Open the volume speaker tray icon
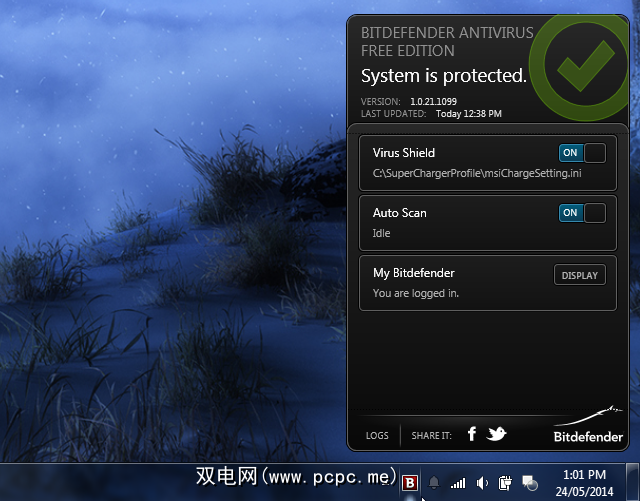Screen dimensions: 640x501 pyautogui.click(x=482, y=483)
